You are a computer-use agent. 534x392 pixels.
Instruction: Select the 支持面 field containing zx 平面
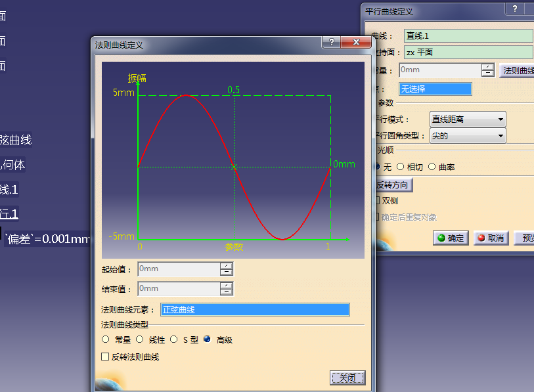point(468,52)
